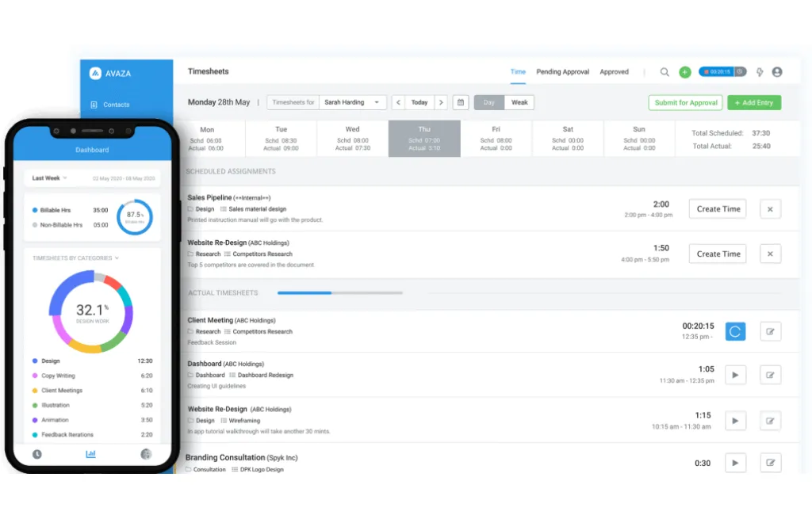Open the Sarah Harding user dropdown
812x523 pixels.
coord(354,102)
